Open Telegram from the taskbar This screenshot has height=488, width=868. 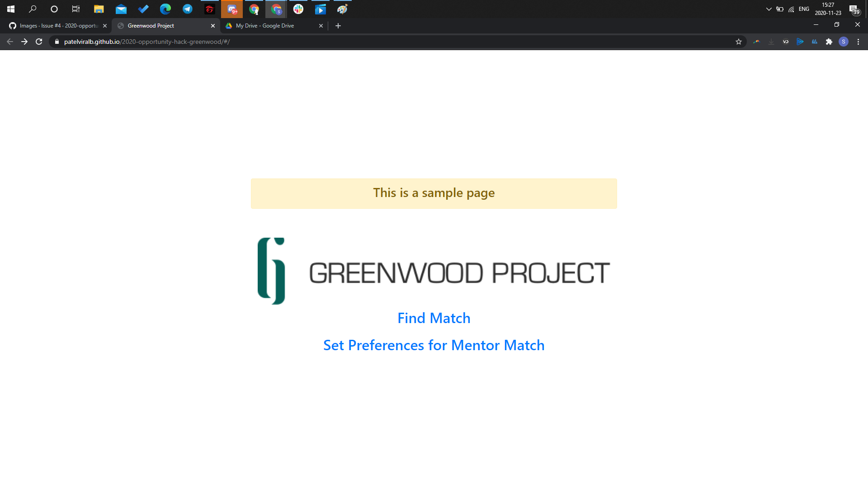(187, 9)
